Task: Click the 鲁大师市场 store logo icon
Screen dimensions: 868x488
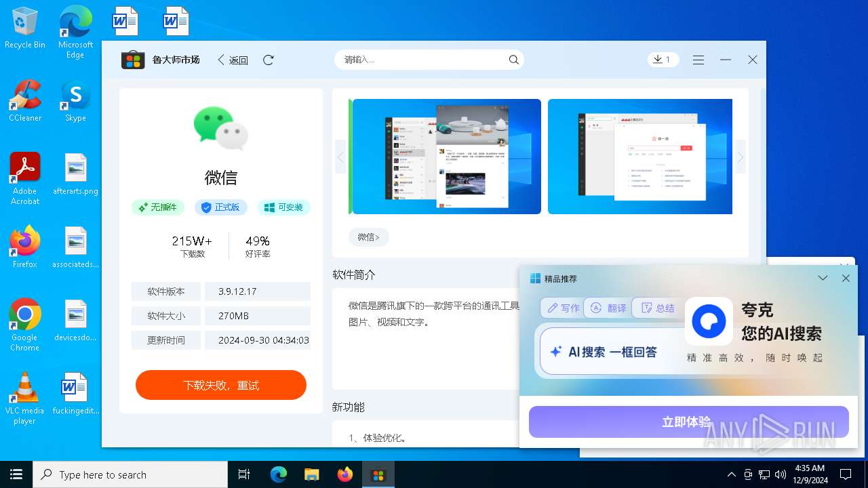Action: coord(133,60)
